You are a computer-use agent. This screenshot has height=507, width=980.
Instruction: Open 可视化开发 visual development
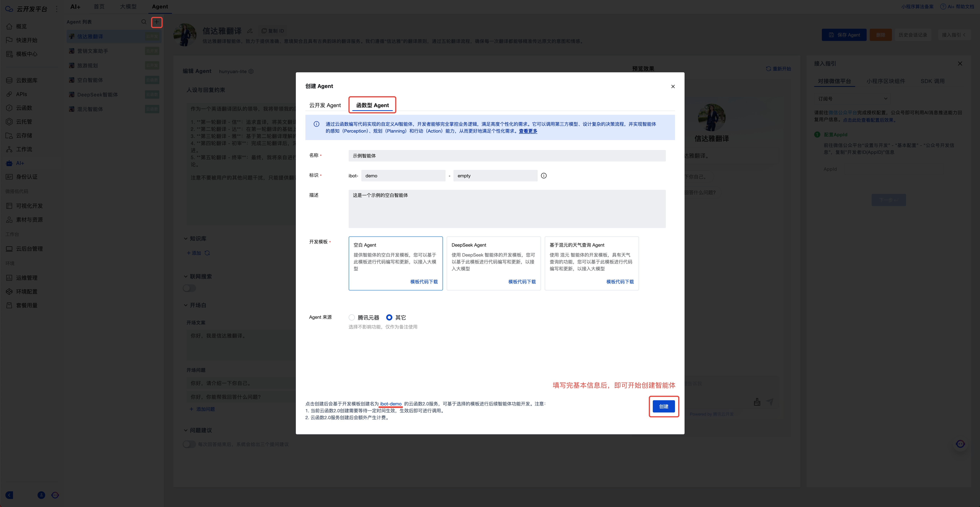[x=25, y=206]
